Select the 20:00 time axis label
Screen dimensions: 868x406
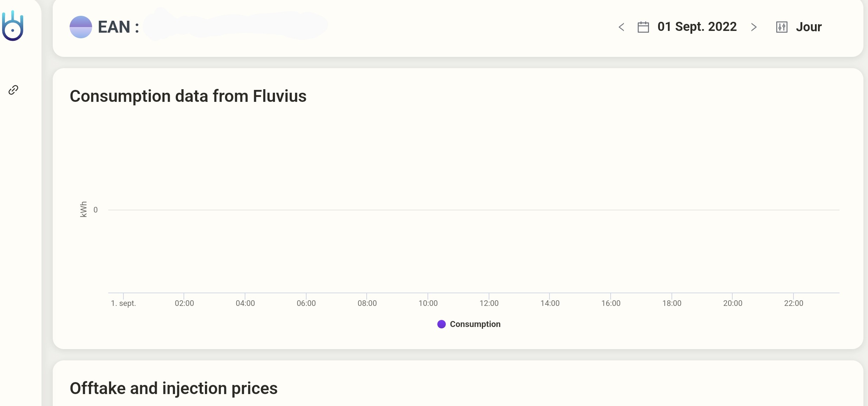pyautogui.click(x=733, y=303)
